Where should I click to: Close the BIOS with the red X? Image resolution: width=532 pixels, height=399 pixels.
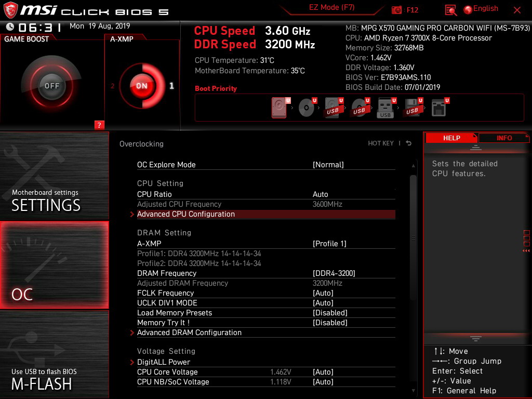click(x=517, y=10)
